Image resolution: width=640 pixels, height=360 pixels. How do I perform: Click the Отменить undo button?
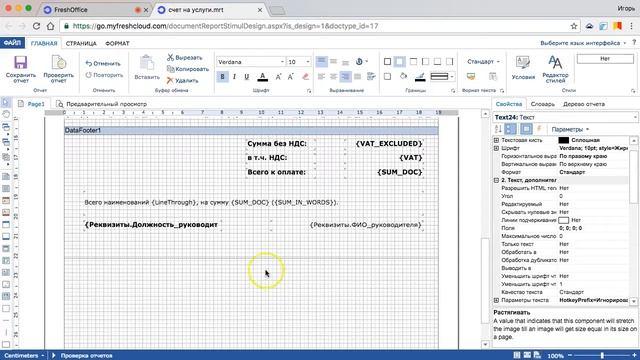click(103, 63)
